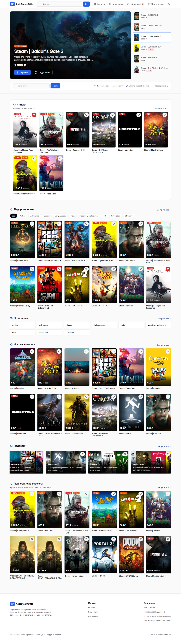Favorite the Киберпанк collection
Viewport: 181px width, 644px height.
[x=168, y=454]
